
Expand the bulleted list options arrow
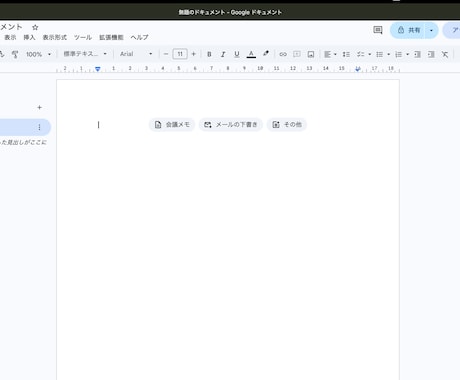[388, 54]
